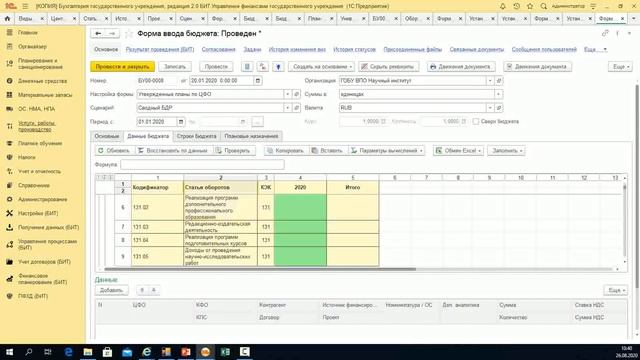Open Согласование navigation link
This screenshot has width=640, height=360.
tap(218, 49)
